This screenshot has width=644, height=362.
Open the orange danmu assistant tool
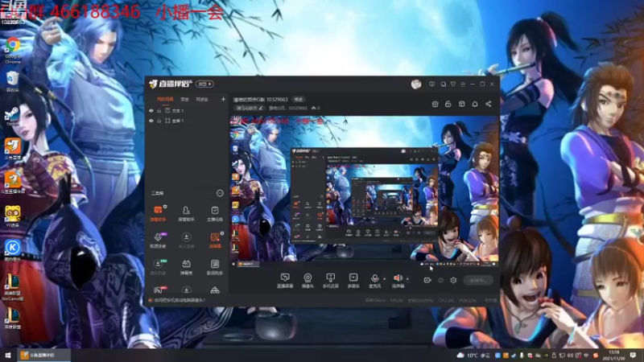[158, 213]
